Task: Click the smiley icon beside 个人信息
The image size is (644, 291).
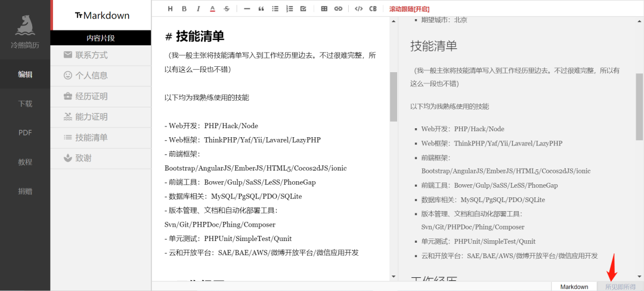Action: coord(68,76)
